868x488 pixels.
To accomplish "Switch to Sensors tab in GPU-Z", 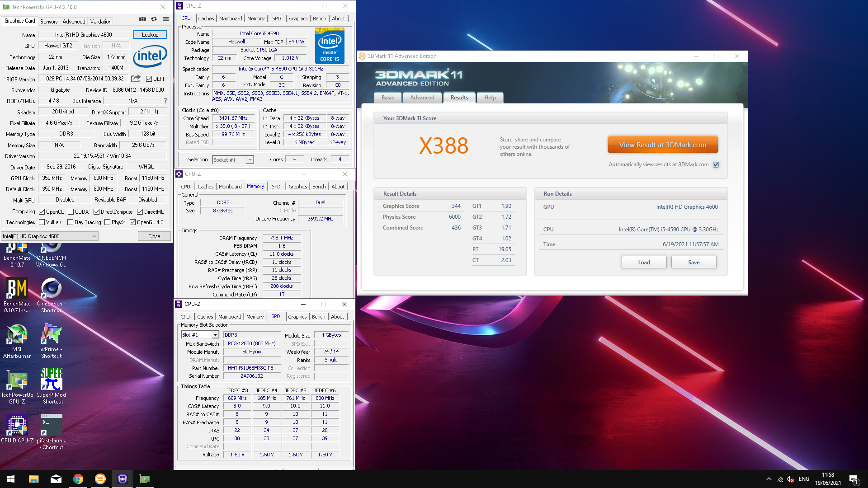I will [49, 21].
